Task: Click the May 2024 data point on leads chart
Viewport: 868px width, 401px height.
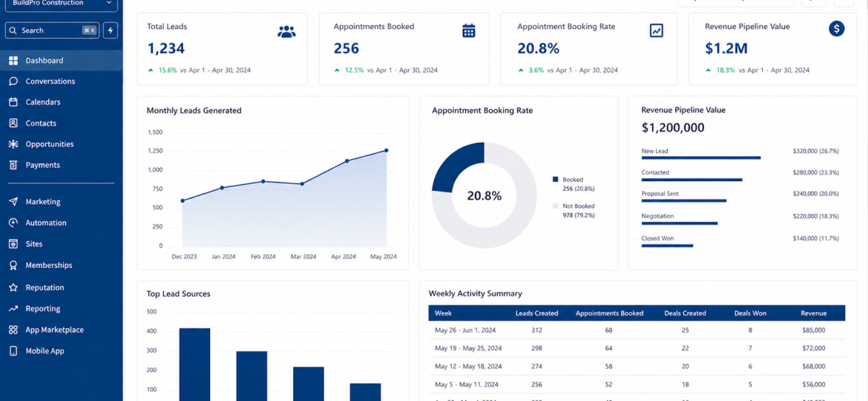Action: [x=387, y=150]
